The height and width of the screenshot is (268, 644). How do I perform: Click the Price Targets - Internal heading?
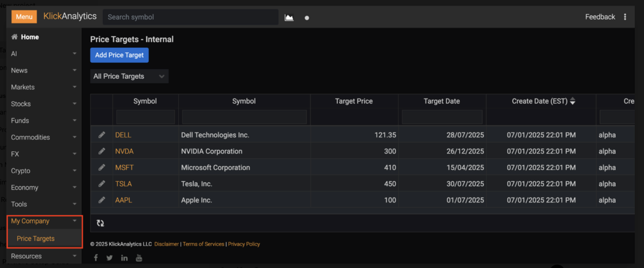coord(132,40)
